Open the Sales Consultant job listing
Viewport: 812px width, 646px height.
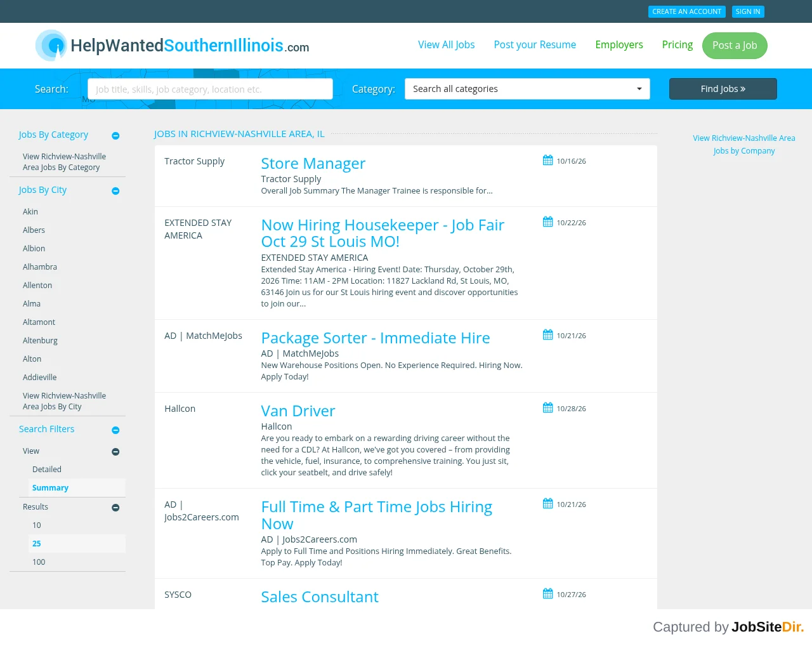click(x=320, y=597)
